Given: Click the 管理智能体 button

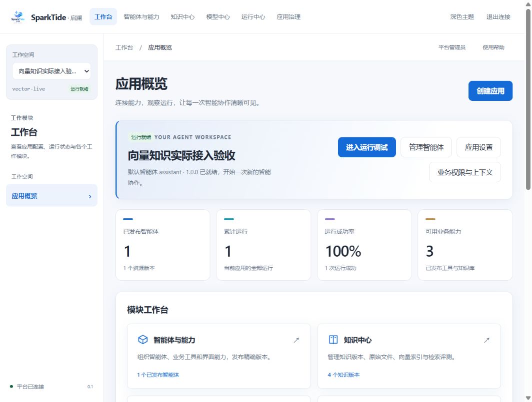Looking at the screenshot, I should [x=426, y=147].
